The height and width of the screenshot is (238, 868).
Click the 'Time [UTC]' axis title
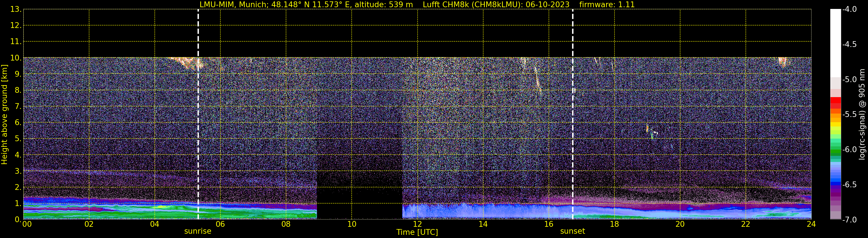417,232
